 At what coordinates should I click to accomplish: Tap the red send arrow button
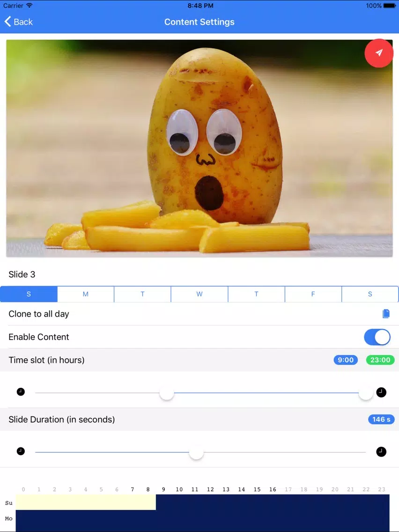coord(379,53)
